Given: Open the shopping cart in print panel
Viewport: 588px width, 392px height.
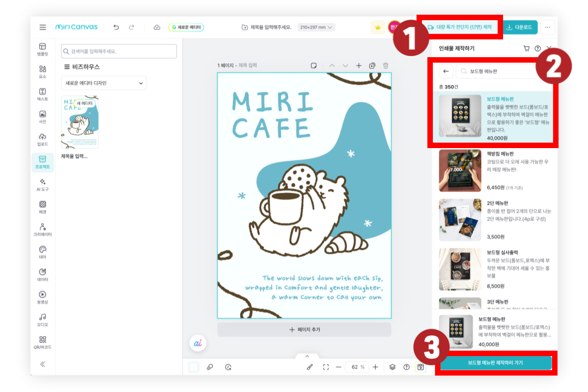Looking at the screenshot, I should [526, 48].
